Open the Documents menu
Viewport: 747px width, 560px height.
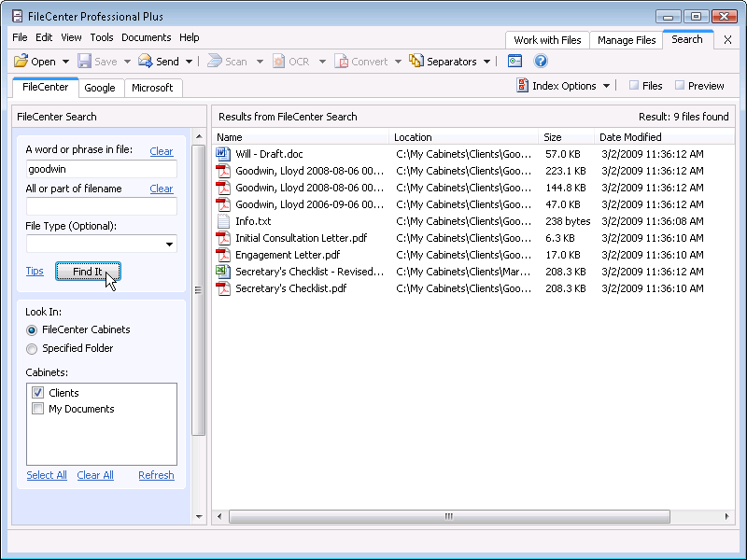point(146,37)
